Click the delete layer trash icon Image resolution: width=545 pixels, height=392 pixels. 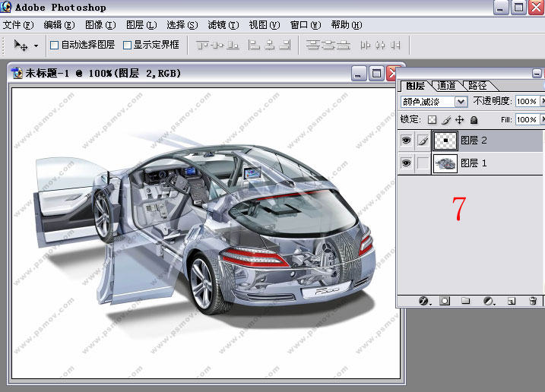(533, 301)
